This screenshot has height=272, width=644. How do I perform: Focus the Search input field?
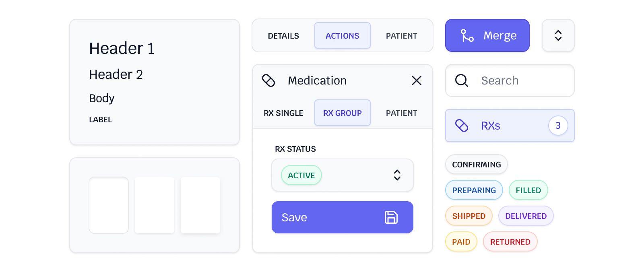519,80
